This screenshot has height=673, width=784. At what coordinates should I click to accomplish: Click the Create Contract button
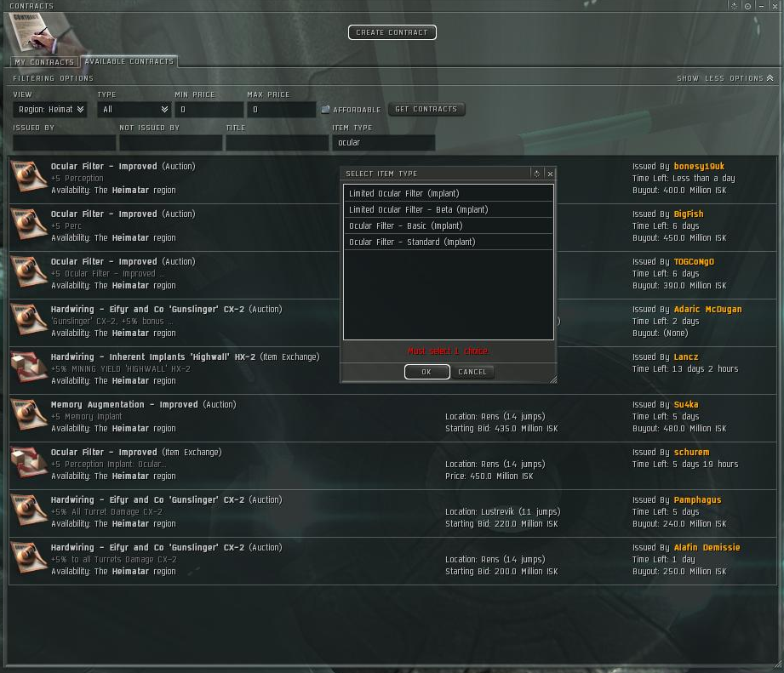tap(392, 32)
